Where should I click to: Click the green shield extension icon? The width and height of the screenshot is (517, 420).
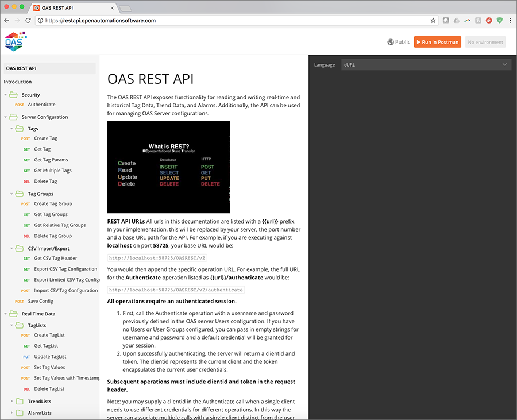pyautogui.click(x=499, y=20)
